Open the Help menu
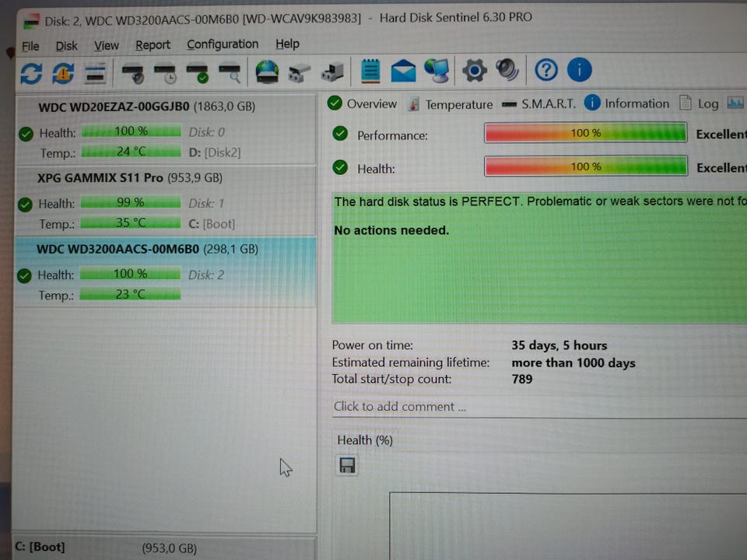Image resolution: width=747 pixels, height=560 pixels. tap(287, 44)
